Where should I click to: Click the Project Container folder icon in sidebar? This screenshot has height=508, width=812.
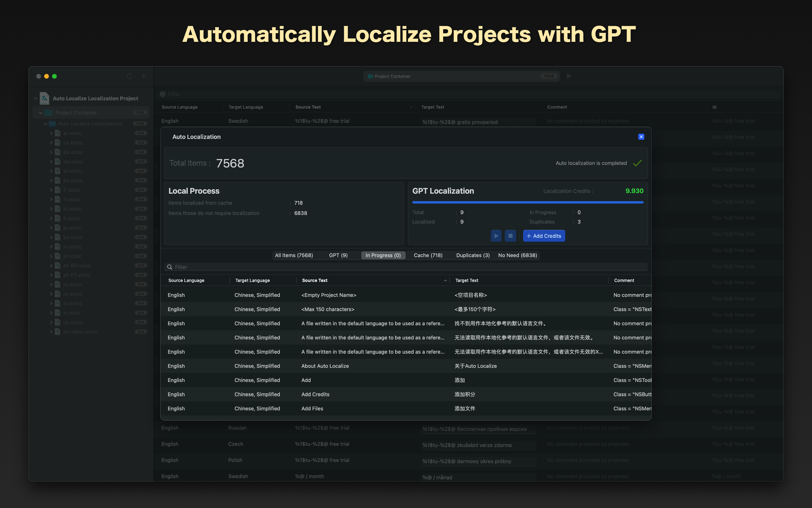point(49,112)
